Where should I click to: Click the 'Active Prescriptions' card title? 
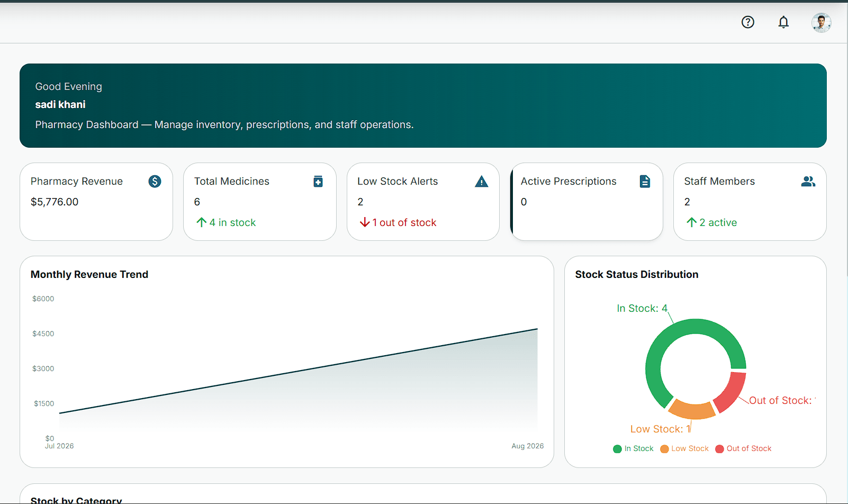pos(569,182)
